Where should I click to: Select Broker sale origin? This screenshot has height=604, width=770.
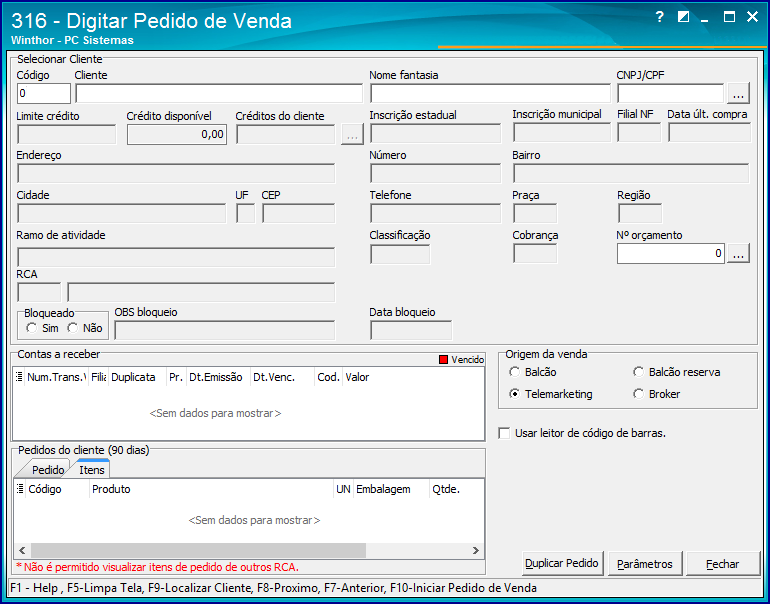pos(638,394)
